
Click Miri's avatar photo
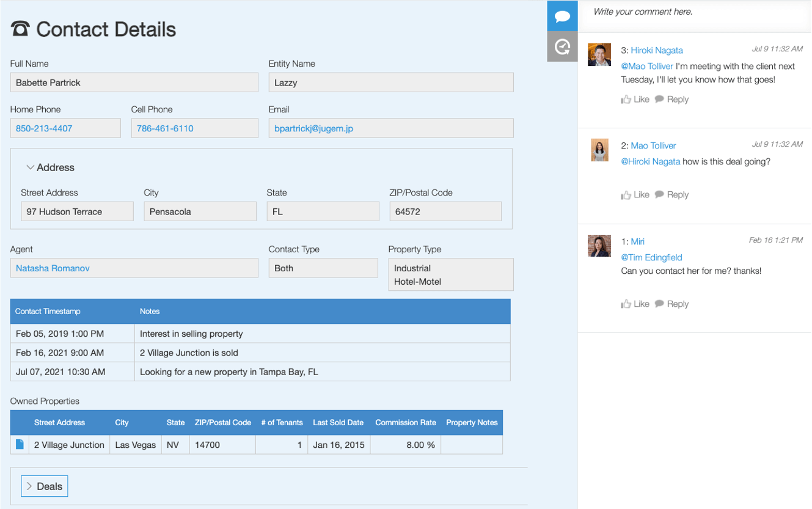pyautogui.click(x=599, y=246)
